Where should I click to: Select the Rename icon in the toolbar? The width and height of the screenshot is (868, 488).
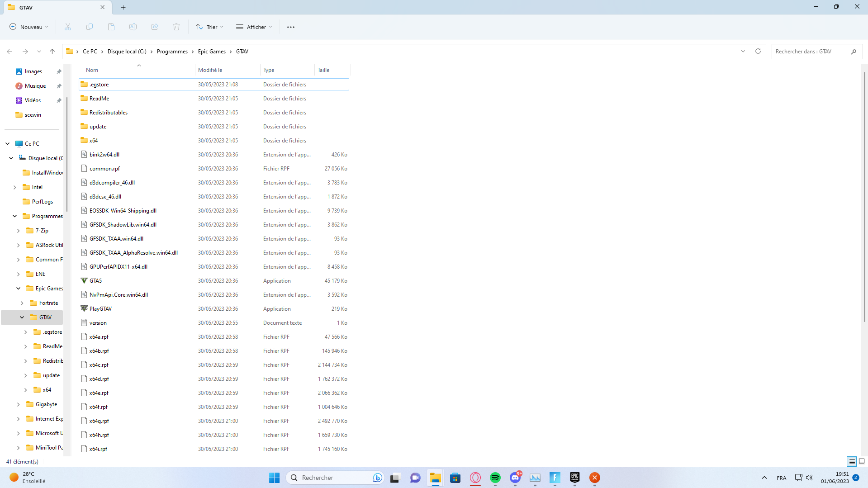click(133, 27)
